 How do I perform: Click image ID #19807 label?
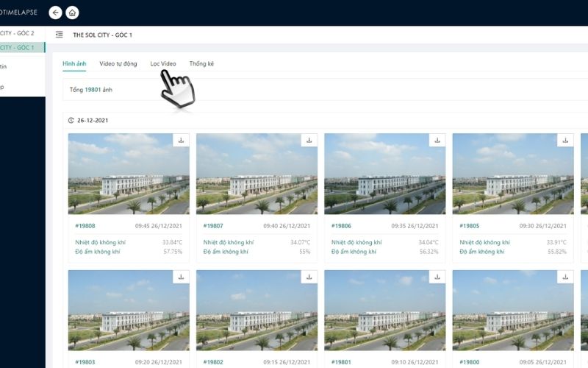pos(213,226)
